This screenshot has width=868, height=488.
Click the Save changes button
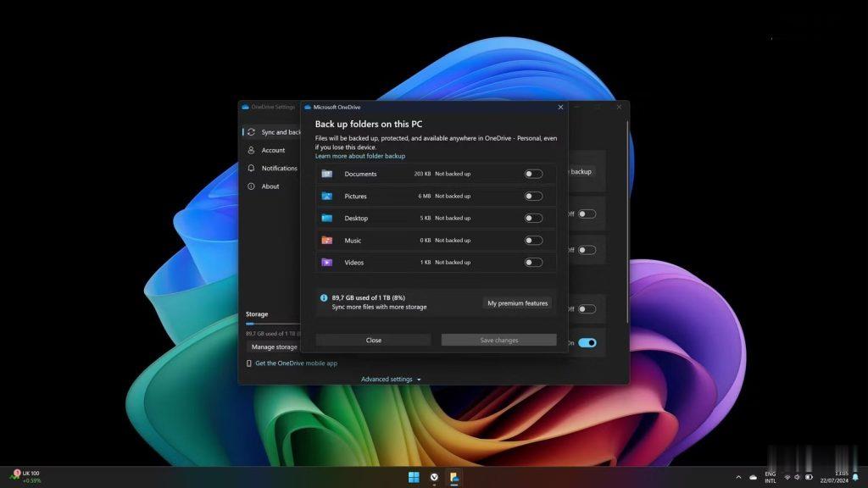click(498, 341)
